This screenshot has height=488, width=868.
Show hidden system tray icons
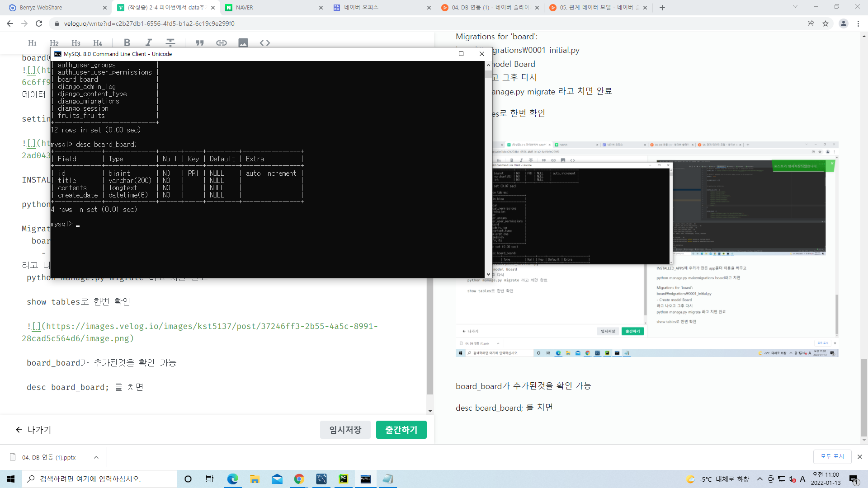[x=759, y=479]
